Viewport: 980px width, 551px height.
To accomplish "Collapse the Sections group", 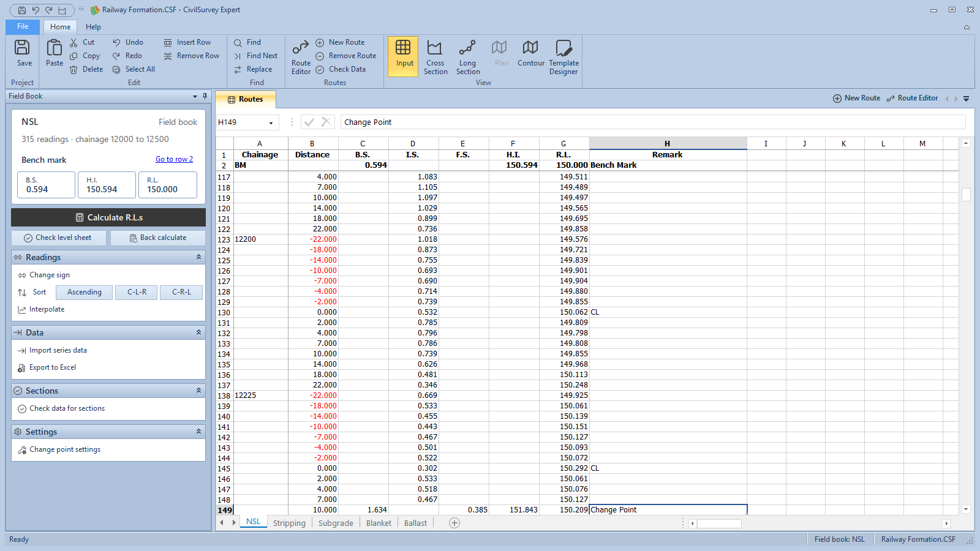I will pos(198,391).
